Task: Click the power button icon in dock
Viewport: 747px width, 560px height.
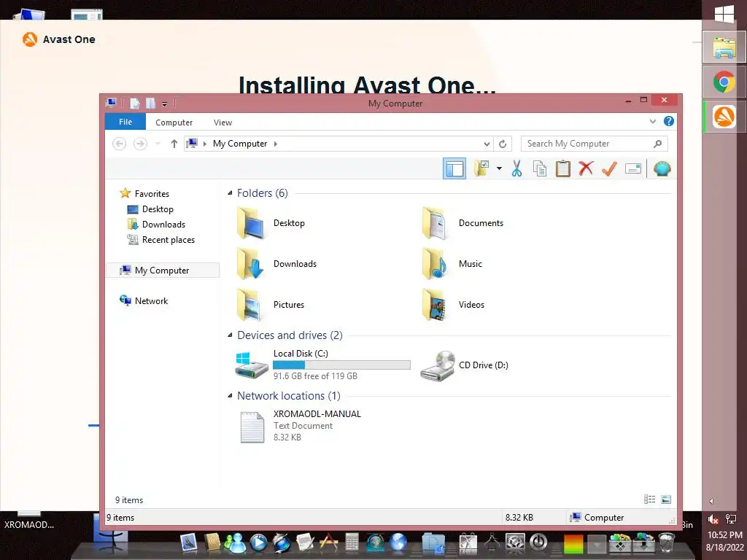Action: [x=539, y=542]
